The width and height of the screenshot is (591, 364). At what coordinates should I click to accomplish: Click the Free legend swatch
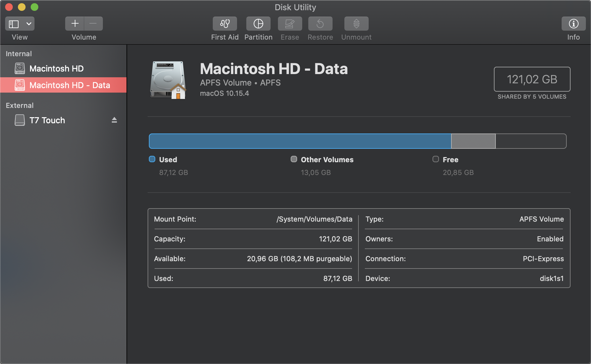point(436,159)
